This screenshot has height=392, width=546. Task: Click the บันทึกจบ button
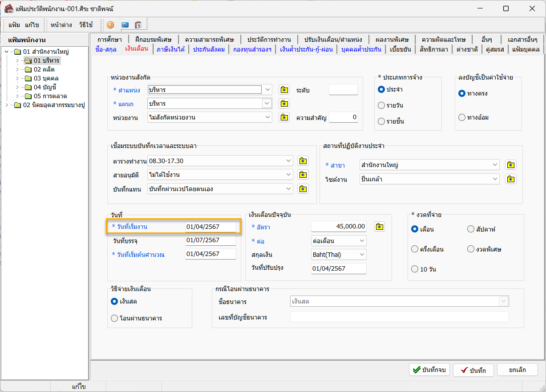coord(429,370)
